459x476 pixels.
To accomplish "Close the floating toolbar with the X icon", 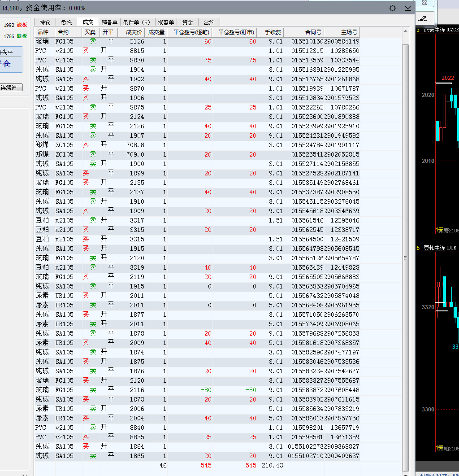I will (x=424, y=3).
